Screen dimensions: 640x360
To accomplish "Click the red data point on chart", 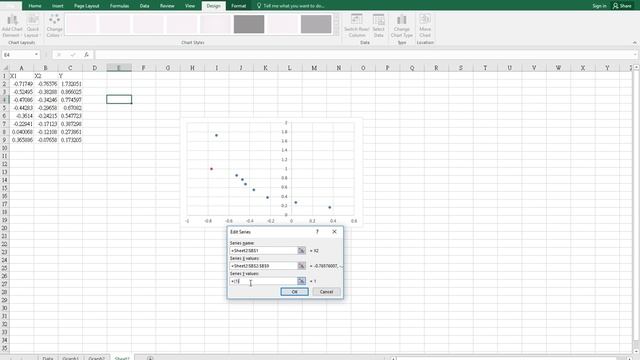I will tap(211, 169).
